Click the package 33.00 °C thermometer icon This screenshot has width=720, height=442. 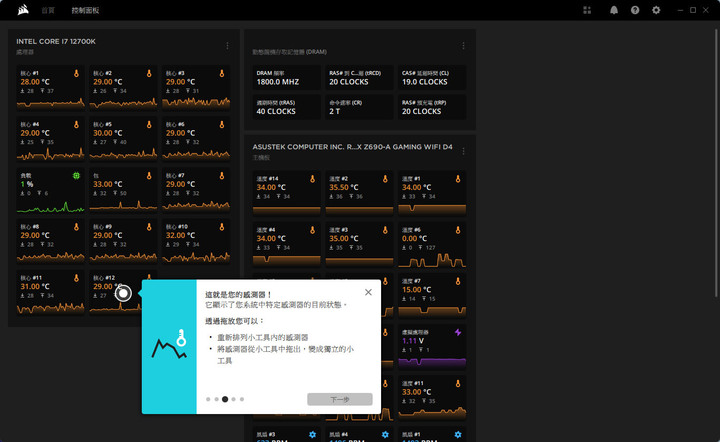[x=149, y=176]
